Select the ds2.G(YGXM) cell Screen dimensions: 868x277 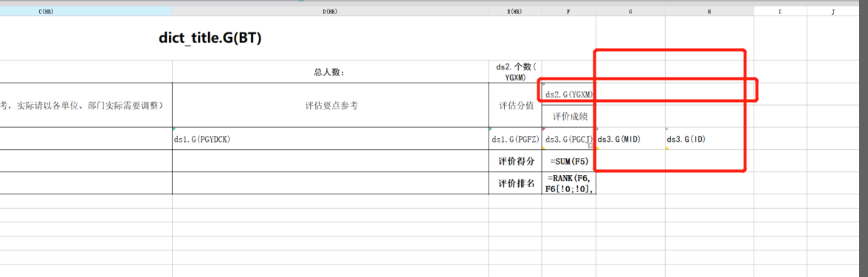click(x=568, y=95)
